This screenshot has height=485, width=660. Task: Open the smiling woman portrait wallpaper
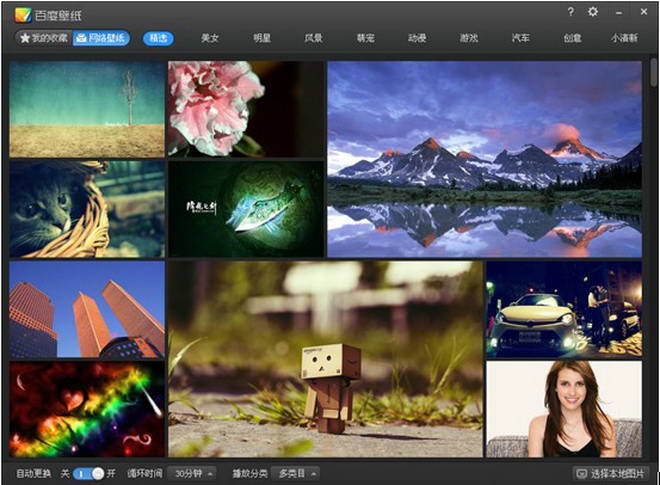(564, 409)
